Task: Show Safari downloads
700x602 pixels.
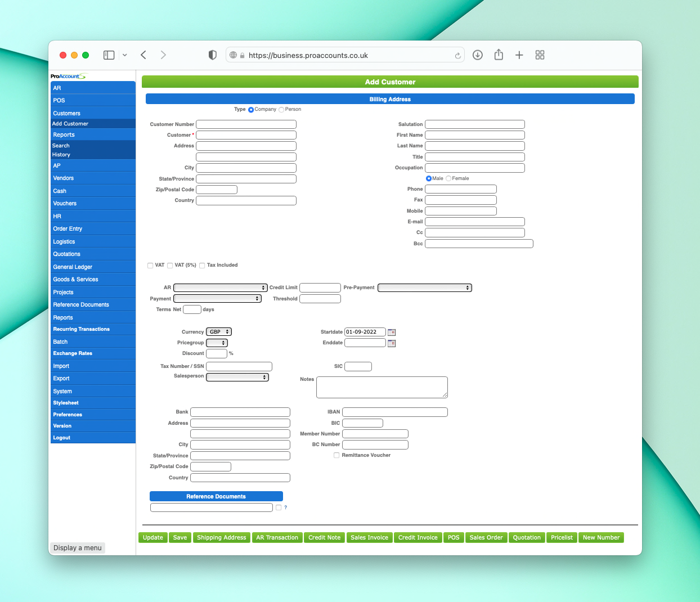Action: click(478, 55)
